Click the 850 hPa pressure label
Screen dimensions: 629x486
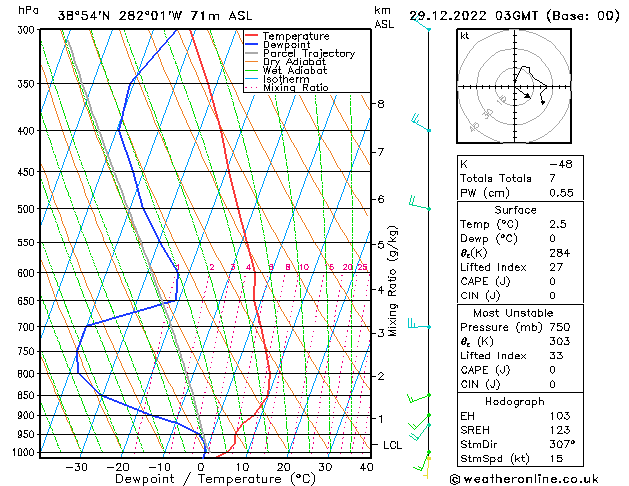pos(28,395)
